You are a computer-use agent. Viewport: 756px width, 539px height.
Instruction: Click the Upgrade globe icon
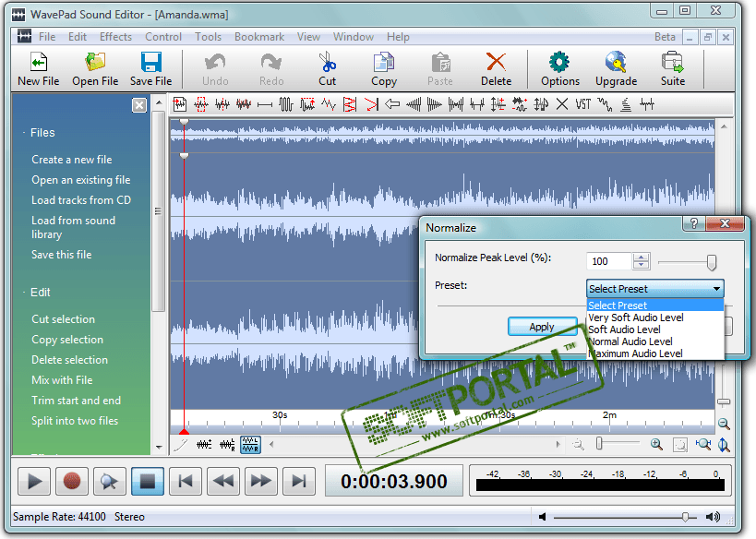[x=617, y=62]
